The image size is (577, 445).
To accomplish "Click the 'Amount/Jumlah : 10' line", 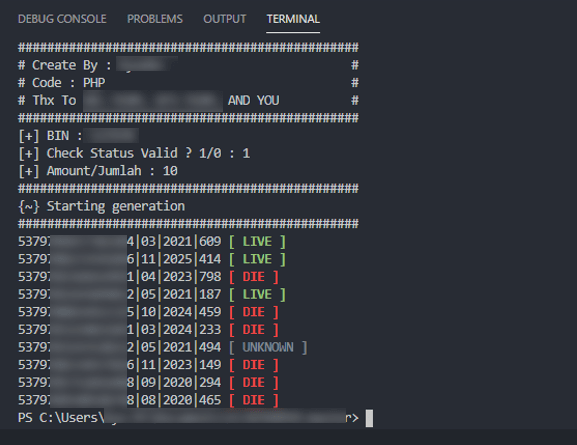I will pyautogui.click(x=98, y=171).
